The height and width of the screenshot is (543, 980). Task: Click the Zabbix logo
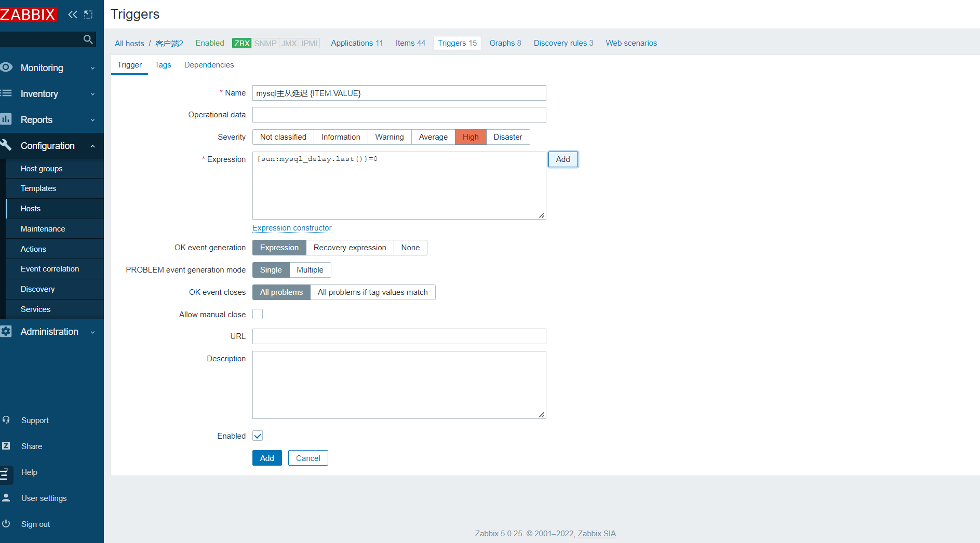click(x=28, y=14)
